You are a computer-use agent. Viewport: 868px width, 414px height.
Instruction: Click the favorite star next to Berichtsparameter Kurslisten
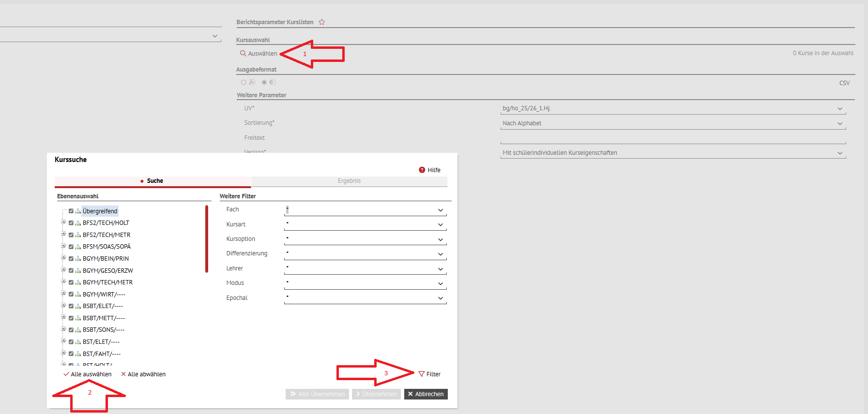[321, 22]
